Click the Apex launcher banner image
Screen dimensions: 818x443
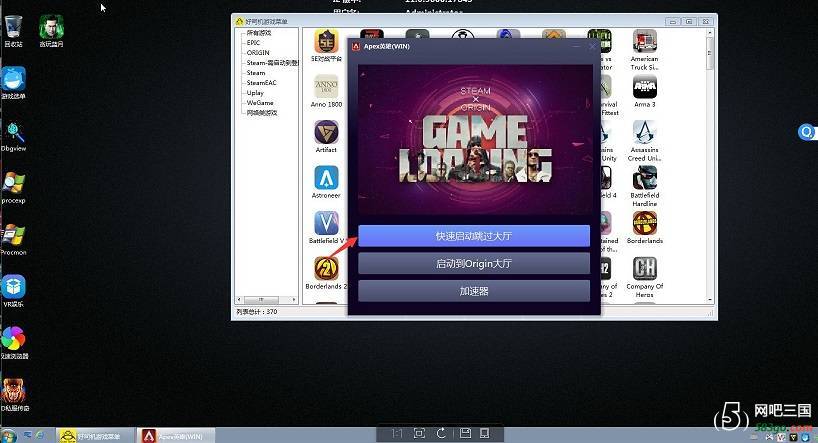[475, 140]
